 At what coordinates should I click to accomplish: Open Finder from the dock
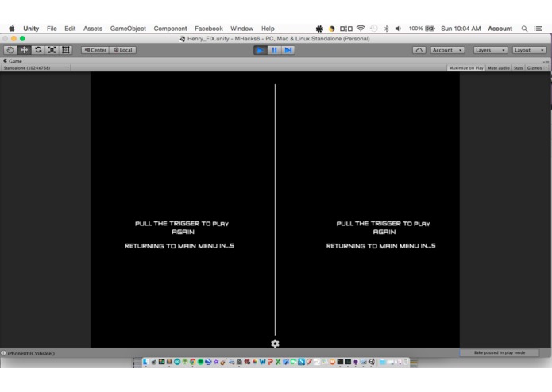point(146,362)
